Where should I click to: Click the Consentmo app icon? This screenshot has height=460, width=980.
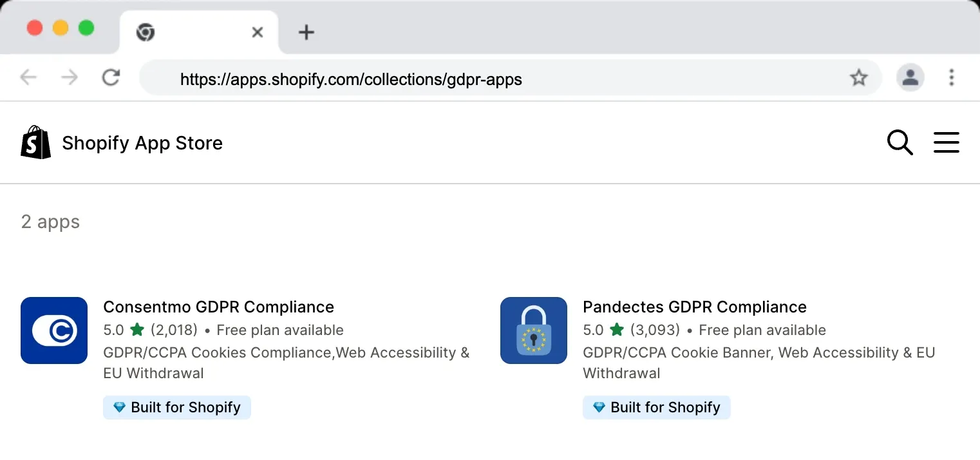pyautogui.click(x=54, y=331)
